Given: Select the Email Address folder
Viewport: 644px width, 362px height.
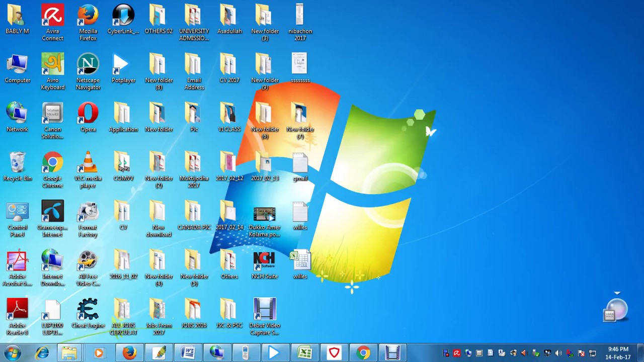Looking at the screenshot, I should click(194, 72).
